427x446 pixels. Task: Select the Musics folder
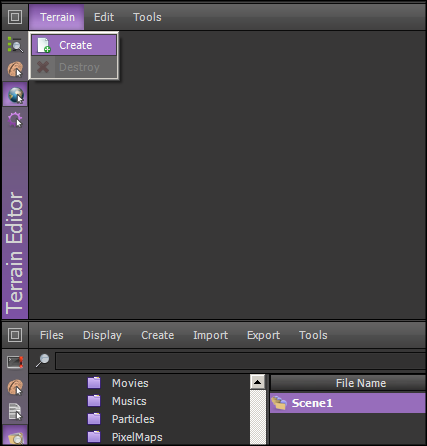129,401
